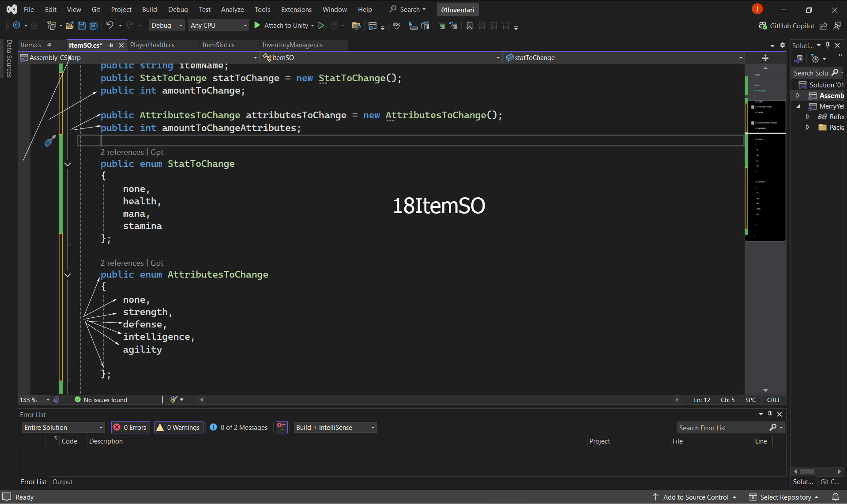Collapse the StatToChange enum block

pyautogui.click(x=68, y=164)
